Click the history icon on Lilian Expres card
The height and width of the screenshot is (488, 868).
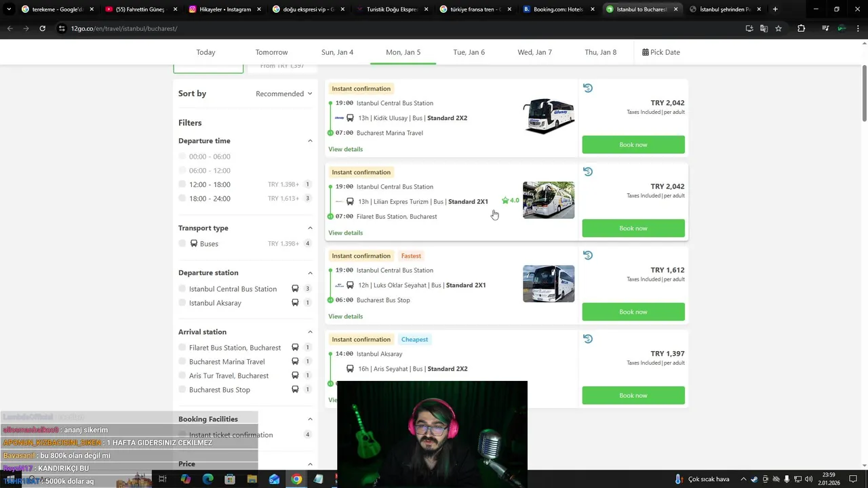(x=588, y=171)
